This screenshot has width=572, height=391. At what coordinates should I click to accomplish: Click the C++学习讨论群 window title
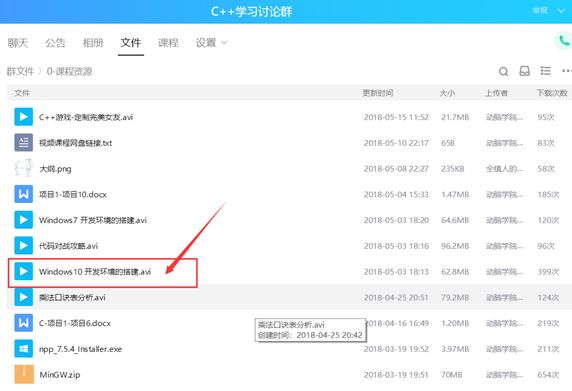coord(251,11)
